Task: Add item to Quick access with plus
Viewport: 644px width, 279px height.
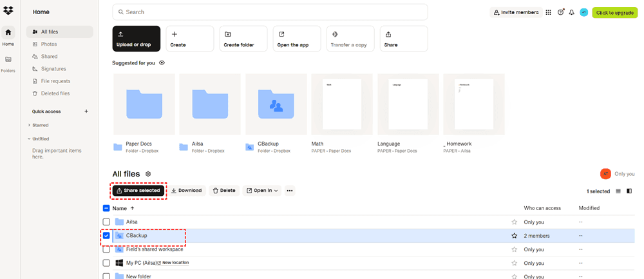Action: [x=86, y=111]
